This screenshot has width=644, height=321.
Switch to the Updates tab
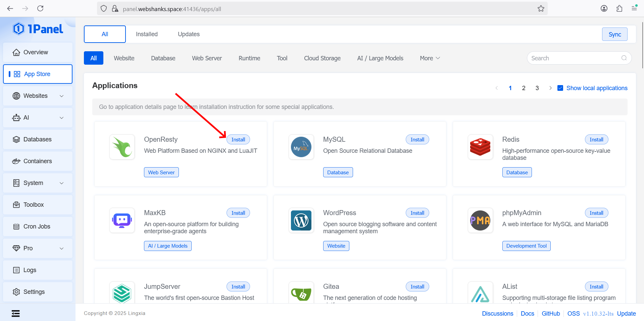(189, 34)
